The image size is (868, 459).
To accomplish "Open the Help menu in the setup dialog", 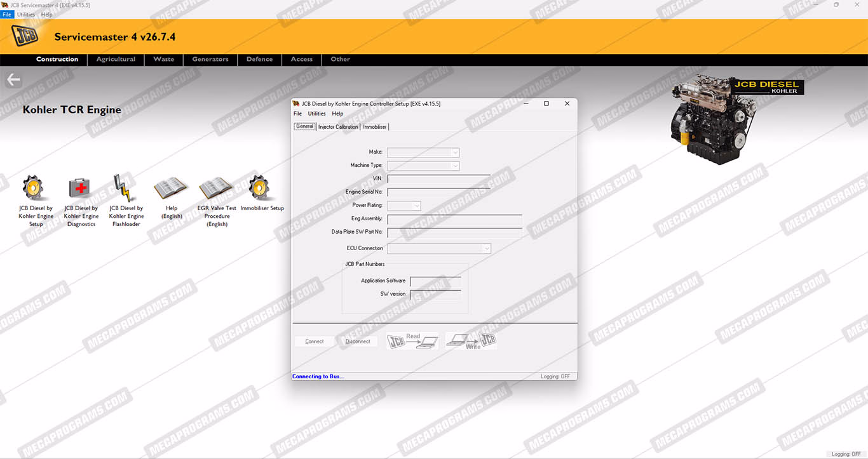I will tap(337, 114).
